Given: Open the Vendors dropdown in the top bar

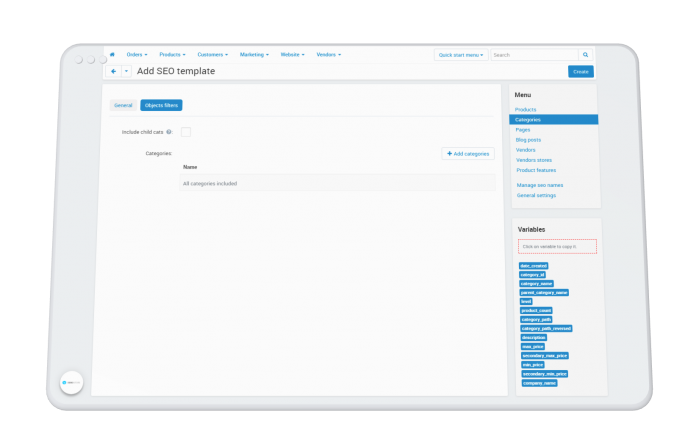Looking at the screenshot, I should [329, 54].
